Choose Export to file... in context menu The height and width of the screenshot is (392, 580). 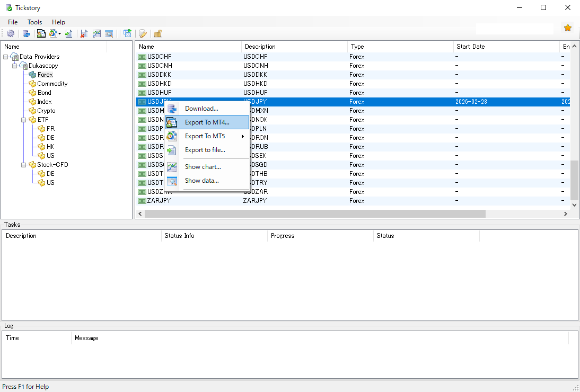(x=207, y=149)
